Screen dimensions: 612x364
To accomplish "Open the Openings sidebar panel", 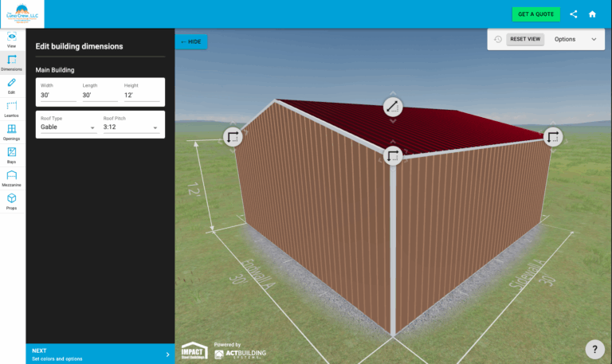I will 12,132.
